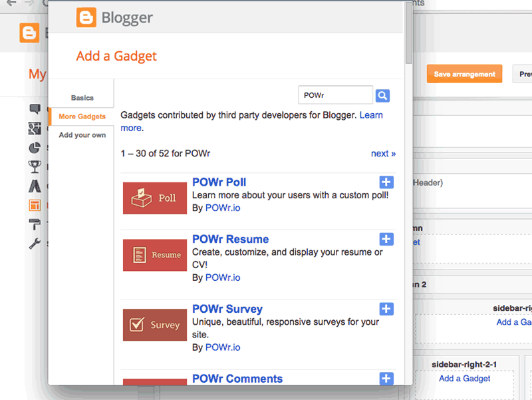Click the orange Blogger logo behind the dialog
532x400 pixels.
pyautogui.click(x=29, y=33)
